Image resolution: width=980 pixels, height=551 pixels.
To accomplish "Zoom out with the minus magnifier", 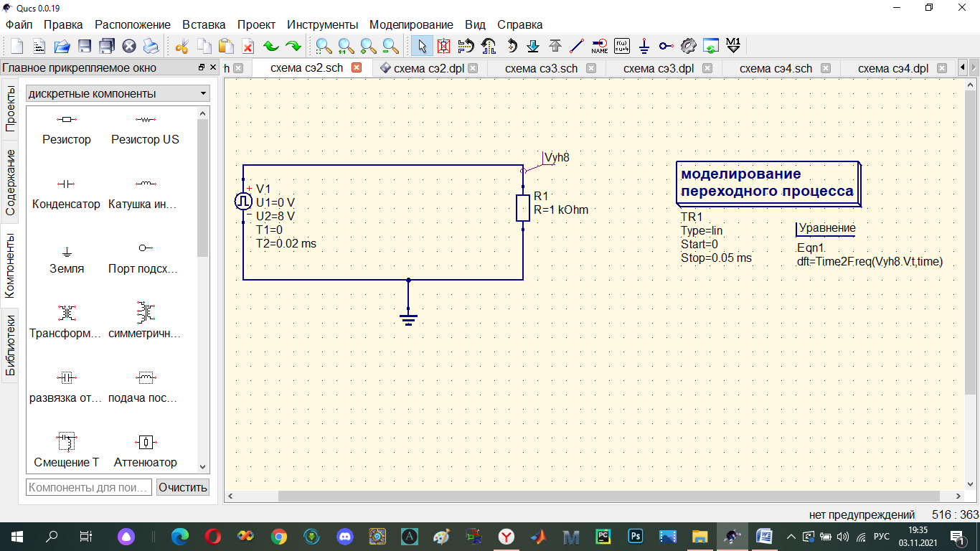I will point(390,47).
